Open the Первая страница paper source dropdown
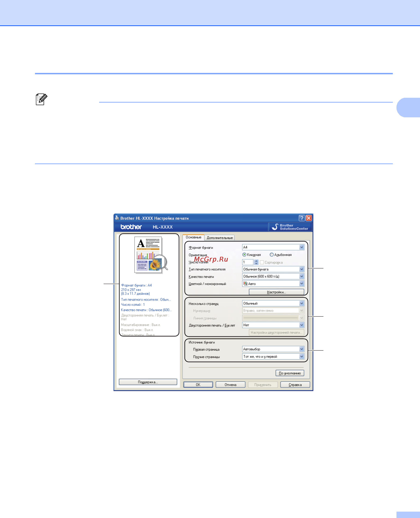The image size is (420, 518). click(273, 349)
